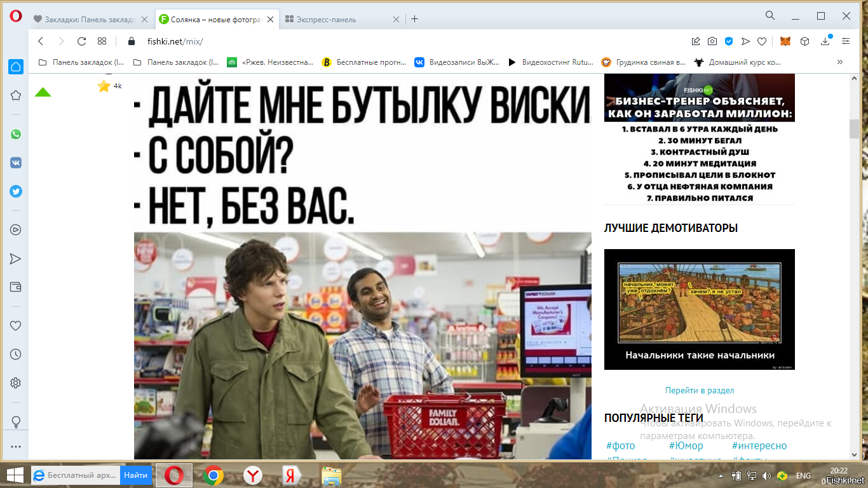
Task: Open WhatsApp in the Opera sidebar
Action: coord(16,134)
